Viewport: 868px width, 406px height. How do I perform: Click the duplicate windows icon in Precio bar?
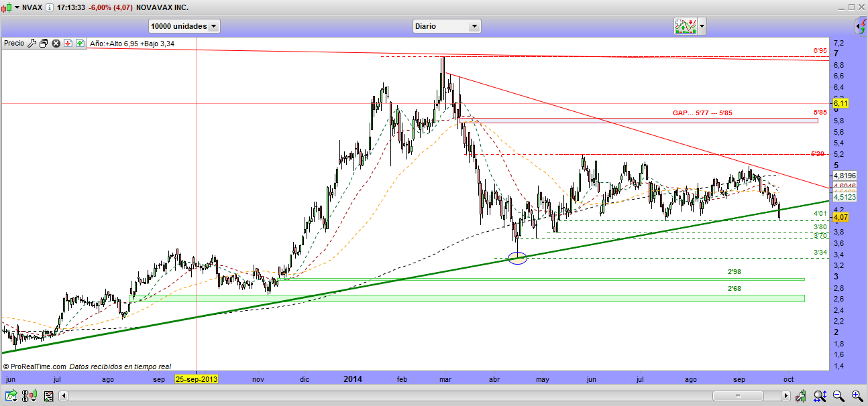click(x=44, y=44)
